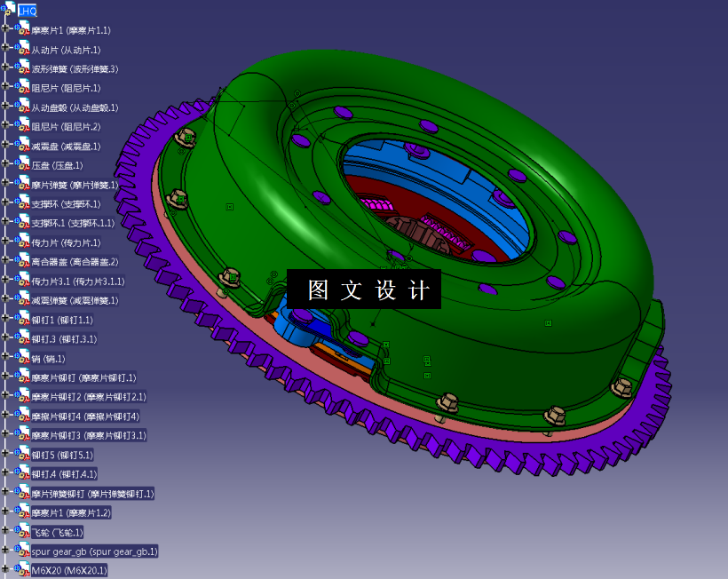Viewport: 728px width, 579px height.
Task: Expand the 阻尼片.1 node with its plus sign
Action: click(x=6, y=88)
